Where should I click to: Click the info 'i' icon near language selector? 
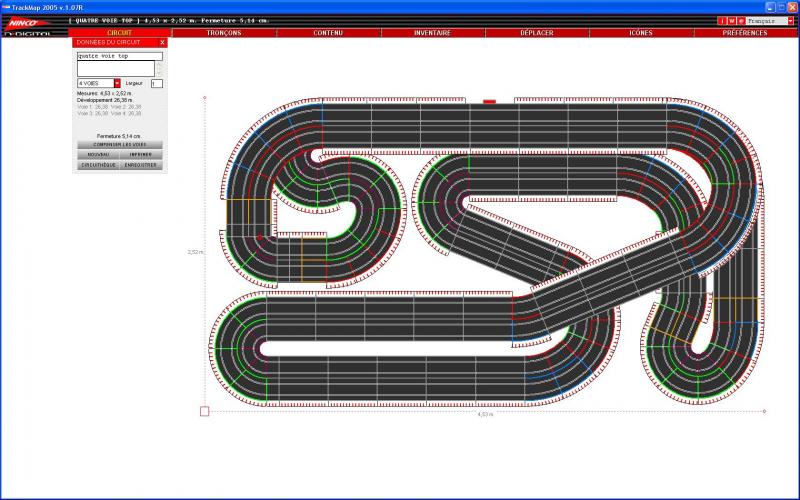click(x=723, y=20)
